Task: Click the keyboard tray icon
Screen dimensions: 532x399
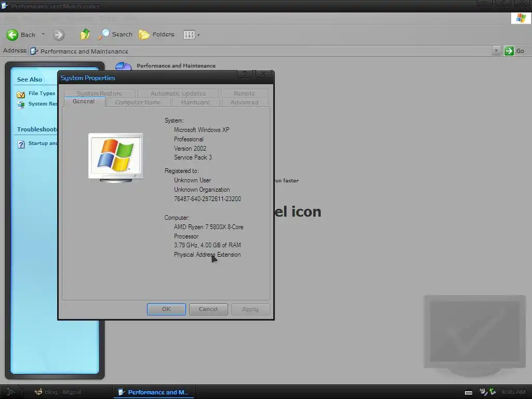Action: click(469, 393)
